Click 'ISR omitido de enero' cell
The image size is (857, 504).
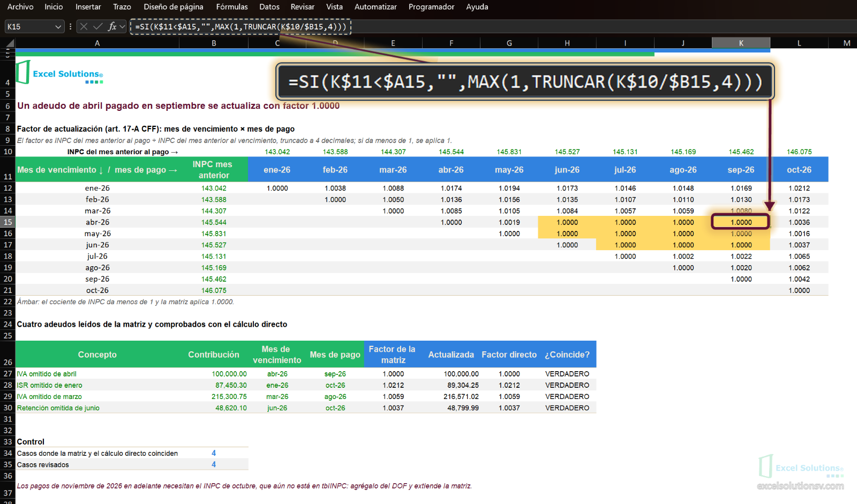[97, 385]
